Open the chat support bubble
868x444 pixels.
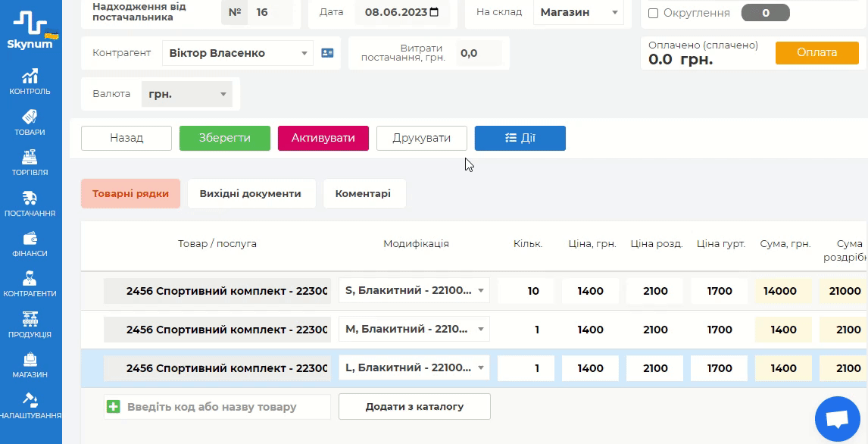click(x=837, y=418)
